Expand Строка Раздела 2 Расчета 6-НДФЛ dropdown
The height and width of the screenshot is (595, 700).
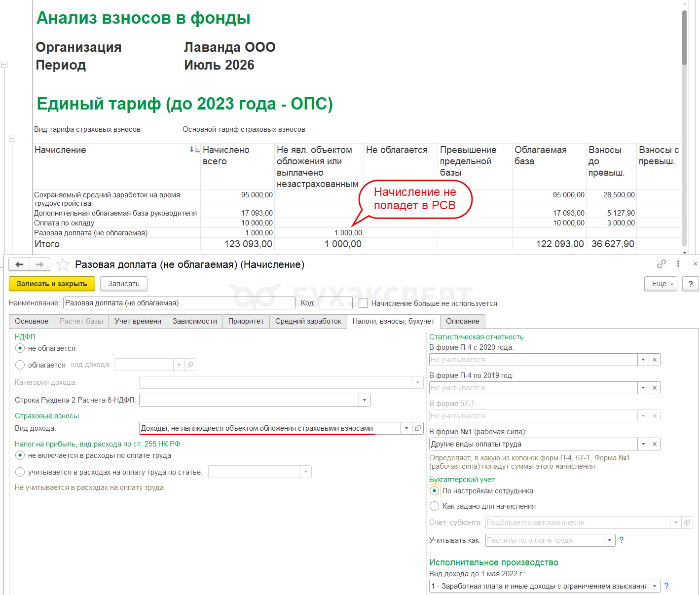365,400
